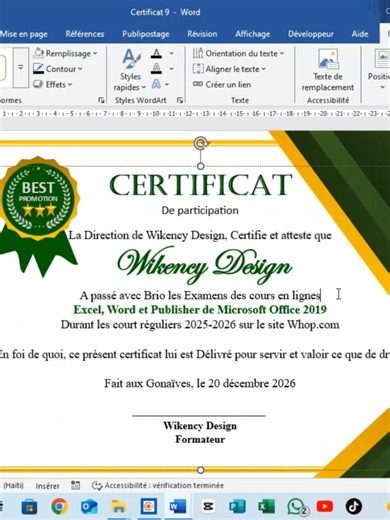Screen dimensions: 390x520
Task: Click 'Fait aux Gonaïves, le 20 décembre 2026'
Action: click(200, 383)
